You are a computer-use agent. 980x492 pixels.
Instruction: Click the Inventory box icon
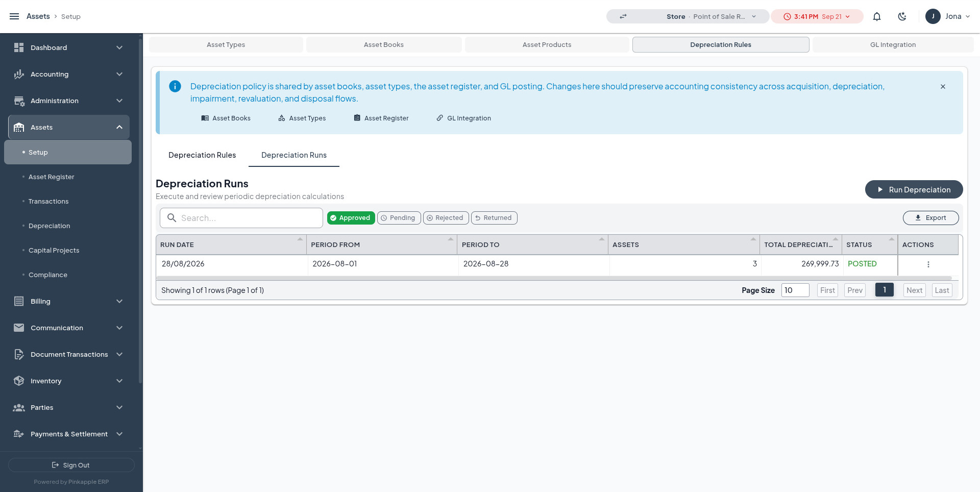coord(19,381)
